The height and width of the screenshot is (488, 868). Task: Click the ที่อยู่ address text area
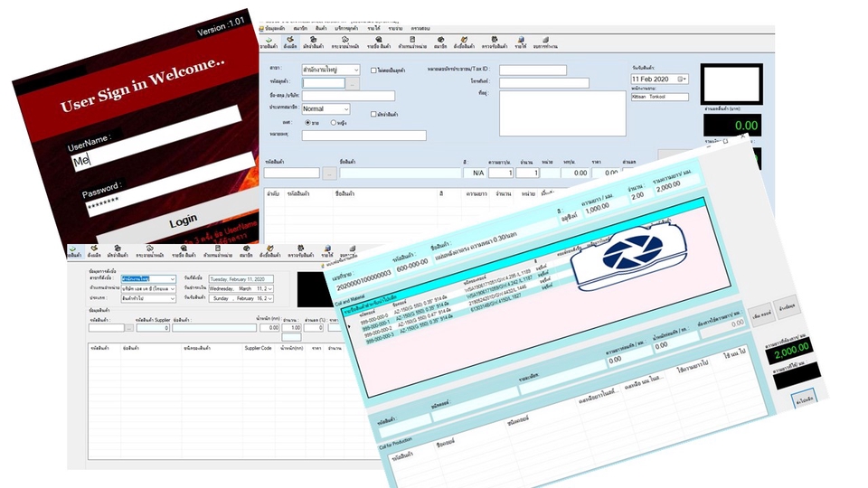pos(562,114)
